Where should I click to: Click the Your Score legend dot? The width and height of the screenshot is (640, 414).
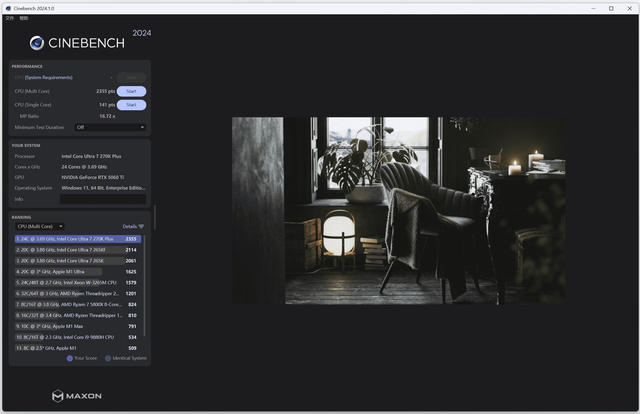pyautogui.click(x=70, y=357)
